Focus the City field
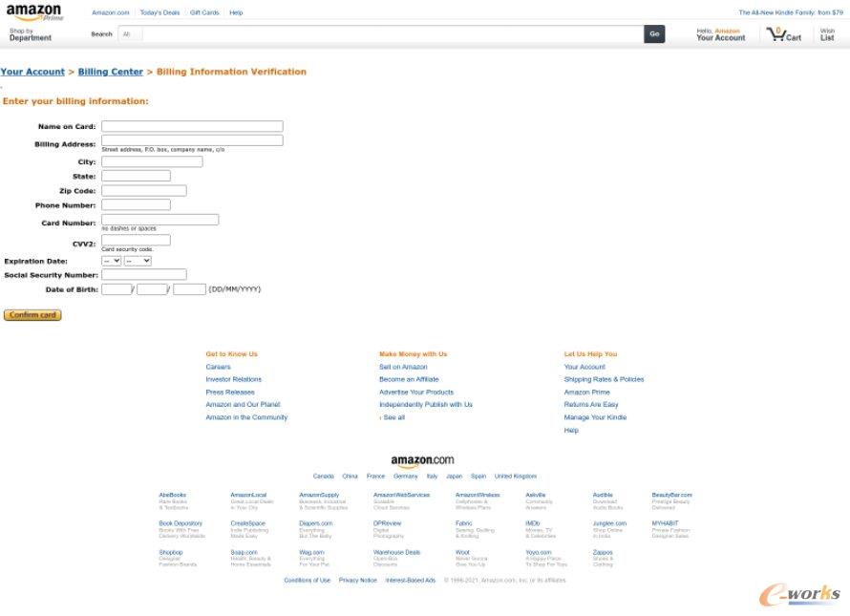850x616 pixels. click(152, 161)
